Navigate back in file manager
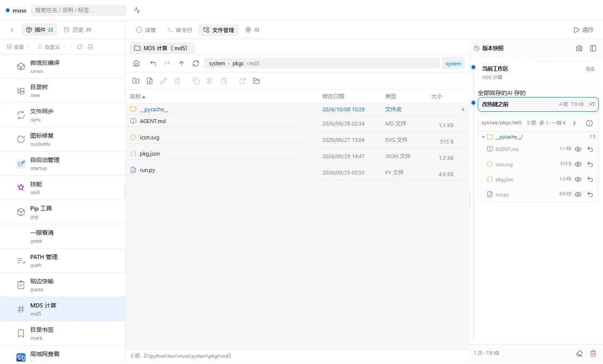 153,64
